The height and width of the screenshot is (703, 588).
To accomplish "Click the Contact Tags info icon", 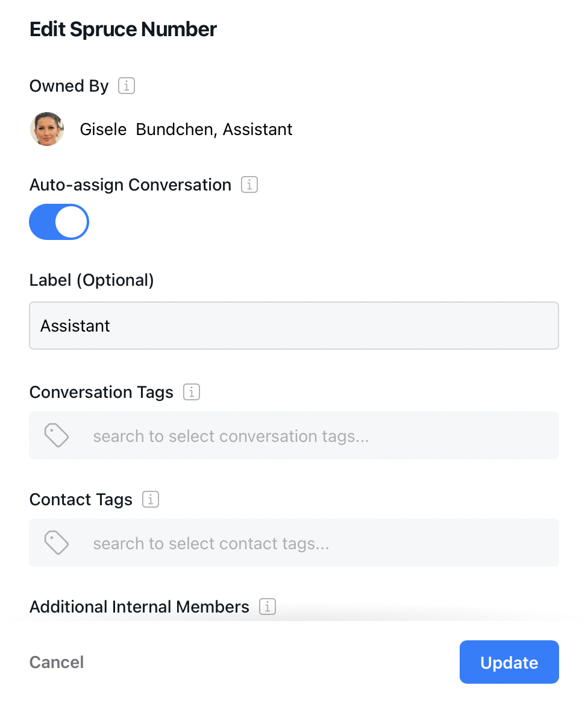I will click(150, 499).
